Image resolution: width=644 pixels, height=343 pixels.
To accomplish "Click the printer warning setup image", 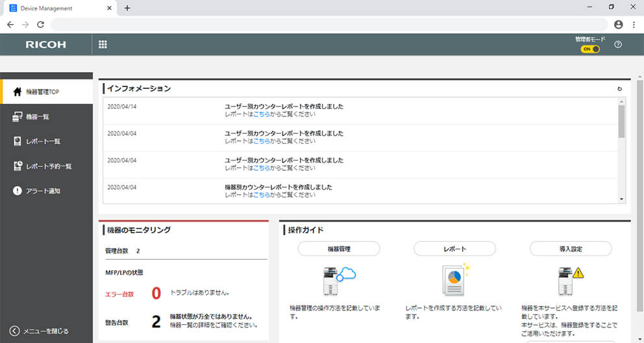I will pyautogui.click(x=571, y=281).
